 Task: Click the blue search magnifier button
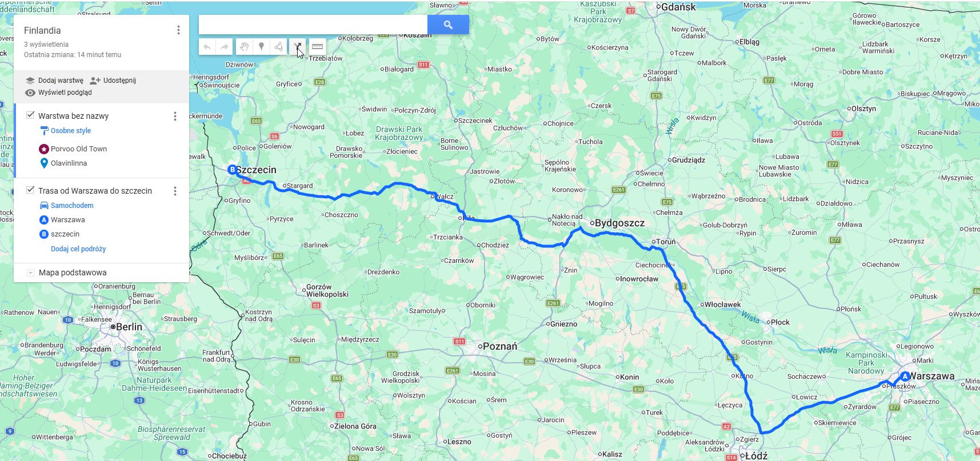(448, 25)
